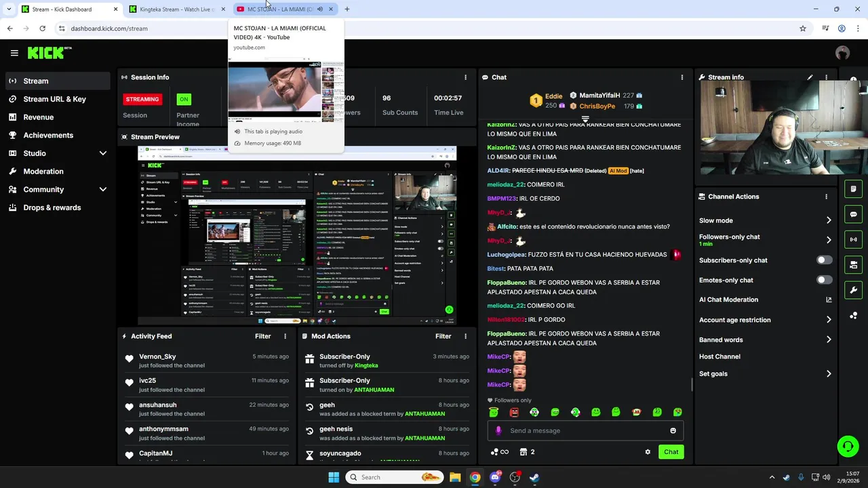Viewport: 868px width, 488px height.
Task: Select the red angry face emote
Action: [514, 412]
